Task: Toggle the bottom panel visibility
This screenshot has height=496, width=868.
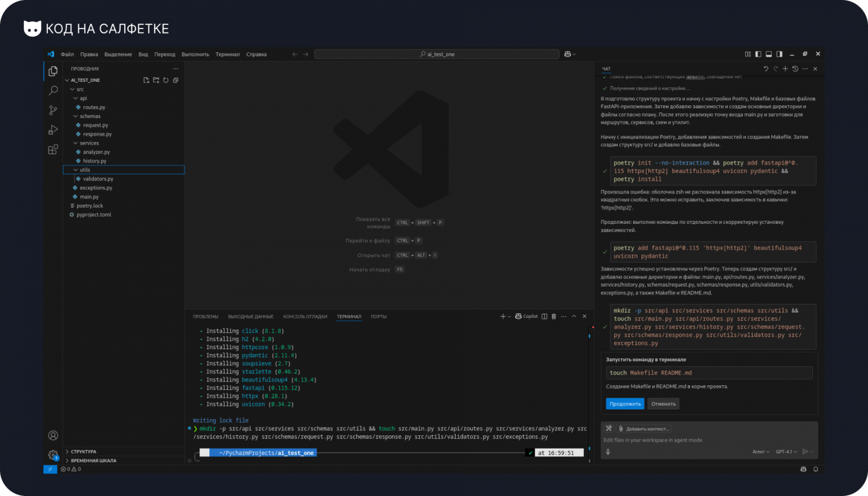Action: coord(768,54)
